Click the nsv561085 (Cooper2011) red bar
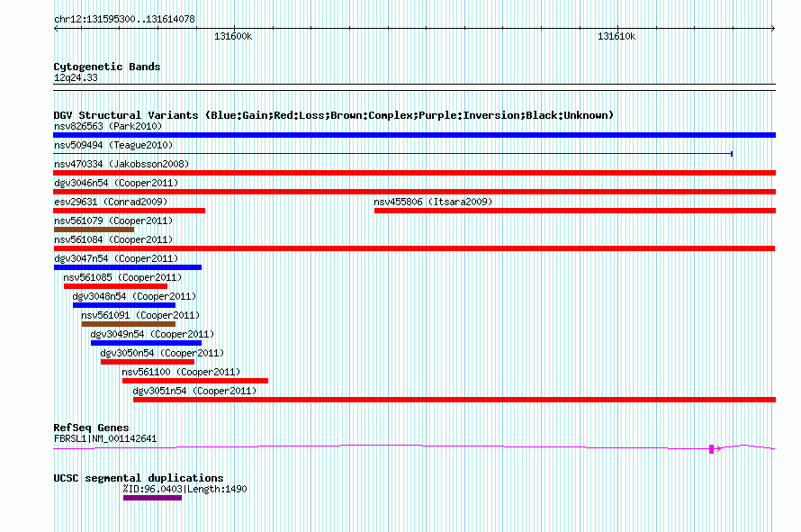This screenshot has width=801, height=532. coord(115,286)
